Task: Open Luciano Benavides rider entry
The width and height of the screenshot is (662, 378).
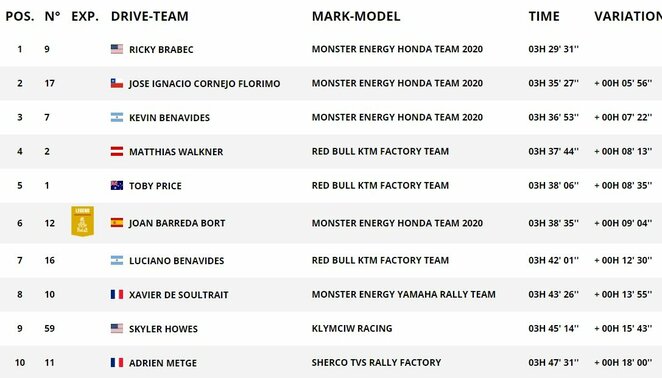Action: pyautogui.click(x=176, y=261)
